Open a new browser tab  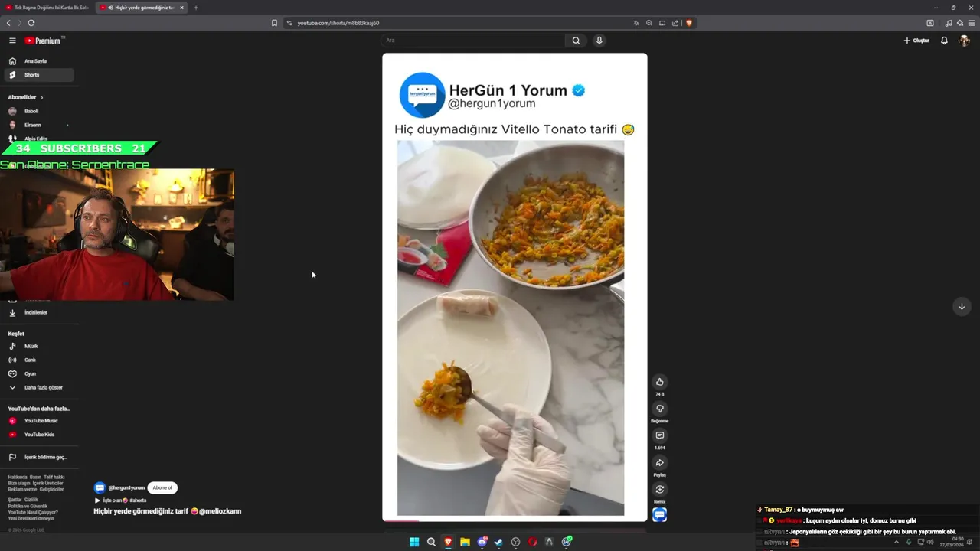pos(196,8)
